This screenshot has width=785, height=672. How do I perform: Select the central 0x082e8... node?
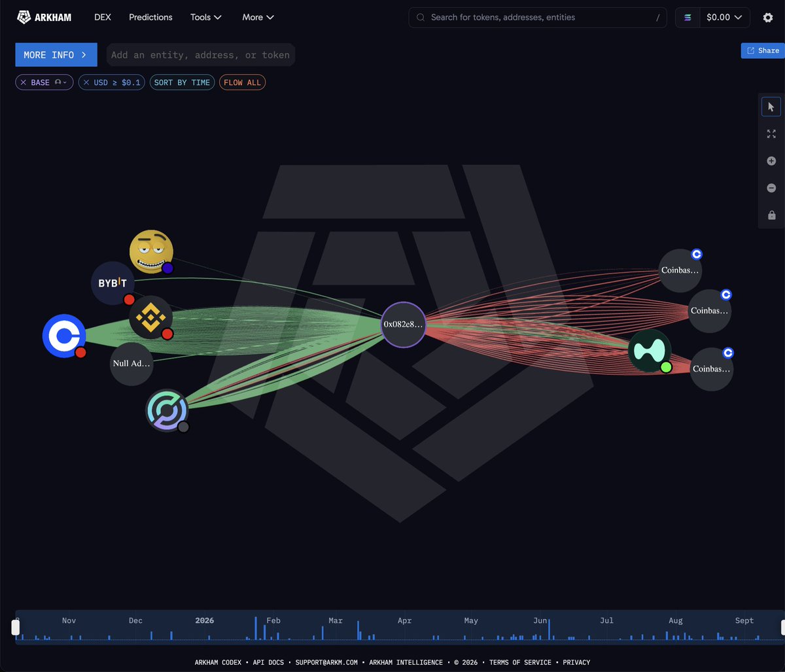point(404,324)
